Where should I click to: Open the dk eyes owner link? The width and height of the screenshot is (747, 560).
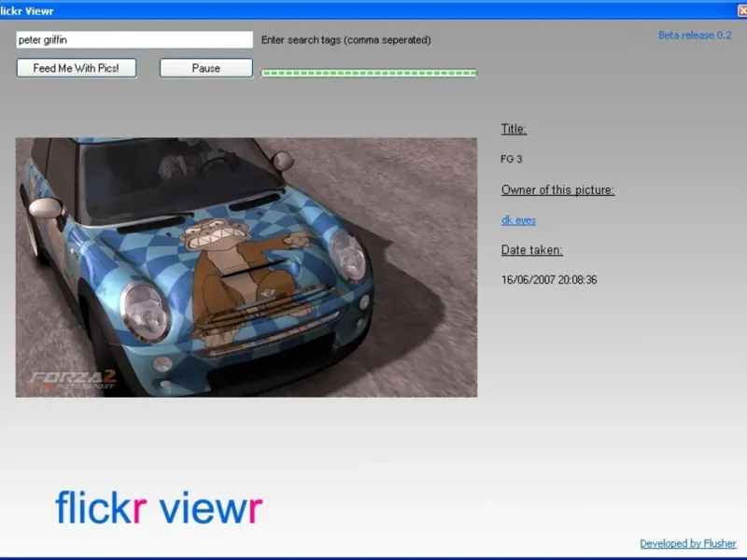pos(518,220)
